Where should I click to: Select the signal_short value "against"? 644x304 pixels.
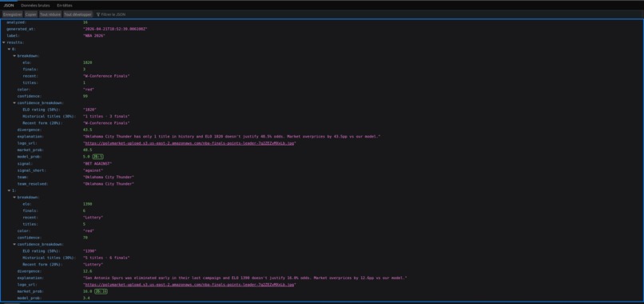click(x=93, y=170)
